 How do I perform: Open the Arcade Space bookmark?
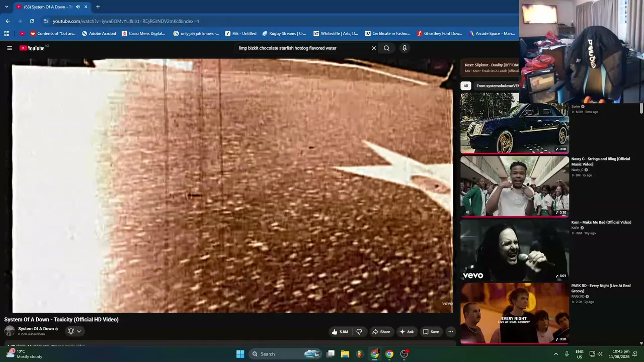(x=492, y=34)
